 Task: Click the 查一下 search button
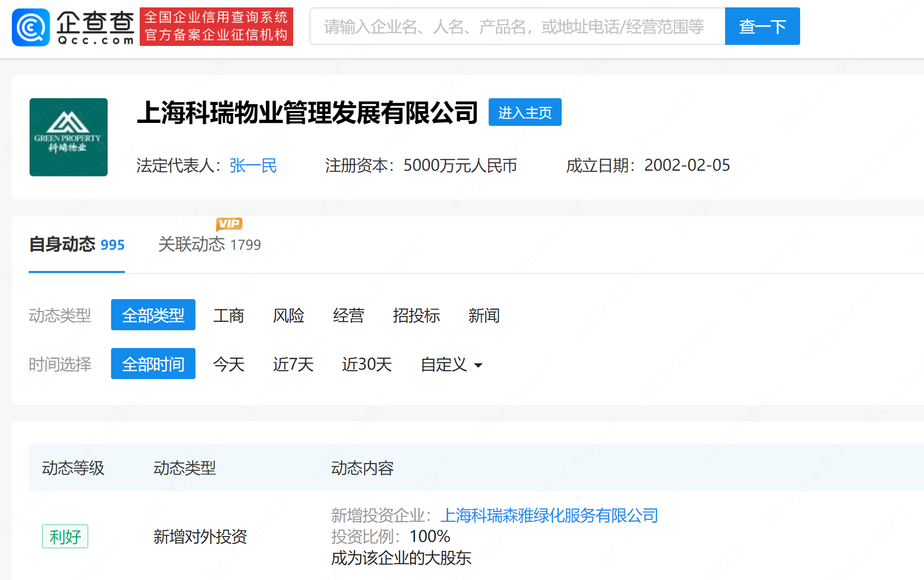click(763, 26)
